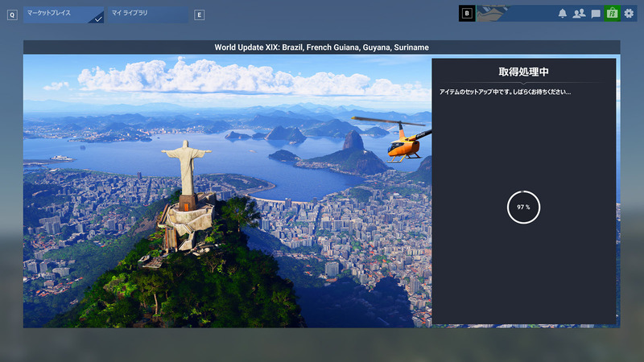The image size is (644, 362).
Task: Click the B key profile shortcut
Action: (467, 13)
